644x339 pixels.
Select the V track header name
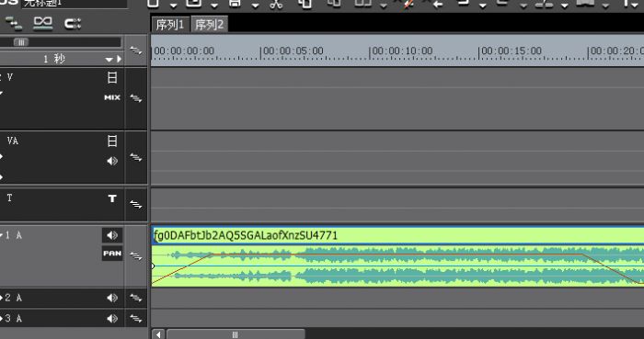tap(10, 77)
